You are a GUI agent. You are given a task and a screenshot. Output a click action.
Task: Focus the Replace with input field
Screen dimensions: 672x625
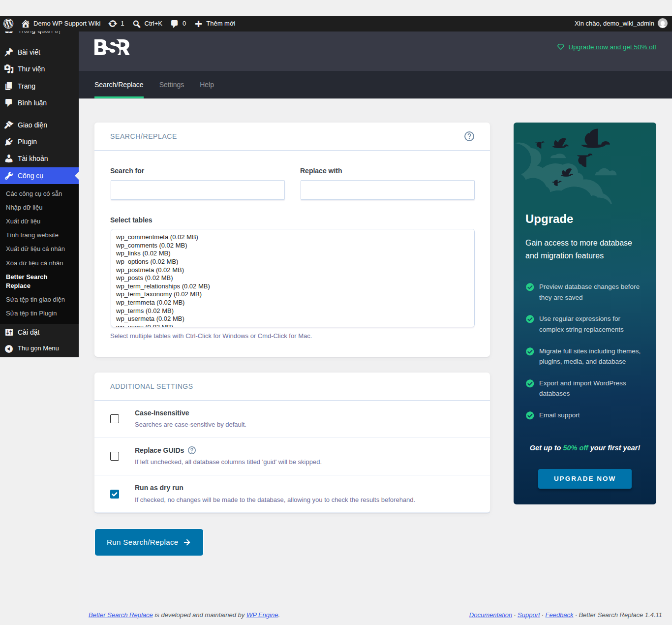pos(388,190)
